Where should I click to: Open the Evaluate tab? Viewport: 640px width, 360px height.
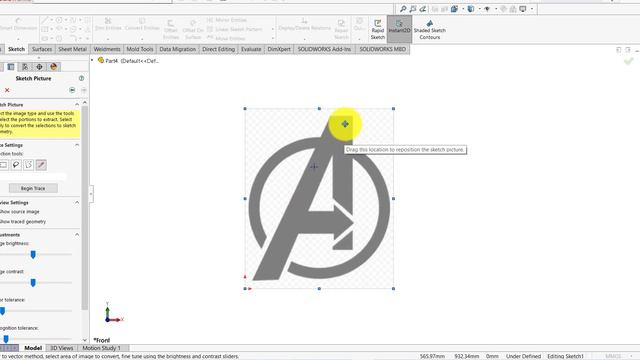click(251, 49)
